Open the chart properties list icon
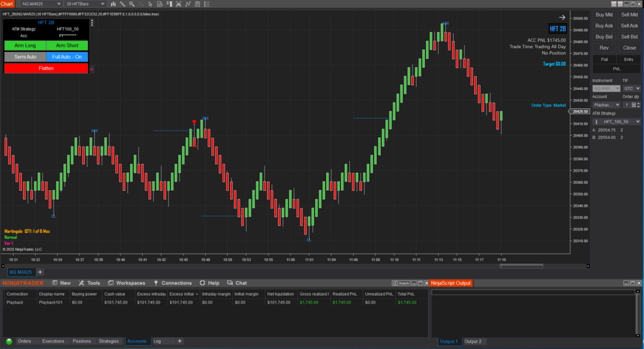The image size is (644, 349). coord(207,4)
